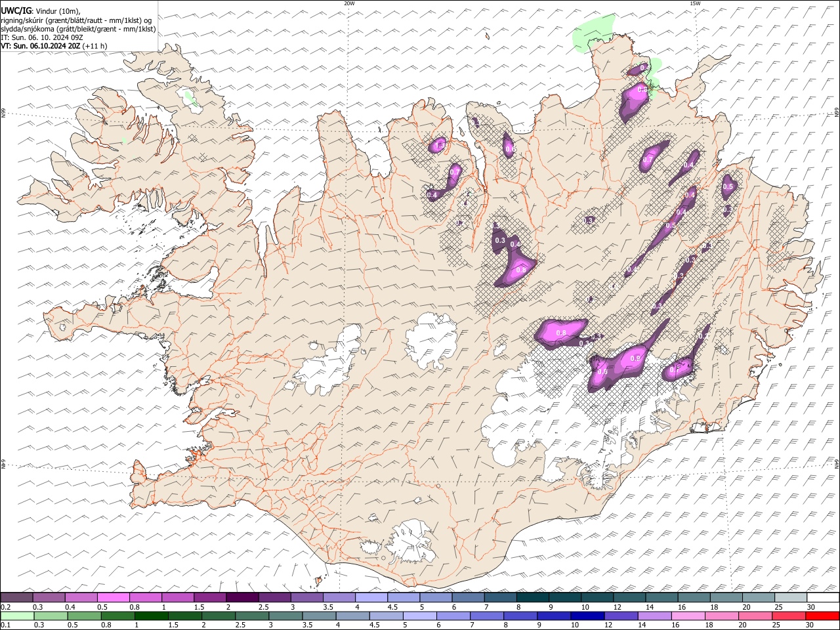Click the dark plum 0.2 swatch in upper legend
The height and width of the screenshot is (630, 840).
click(17, 598)
